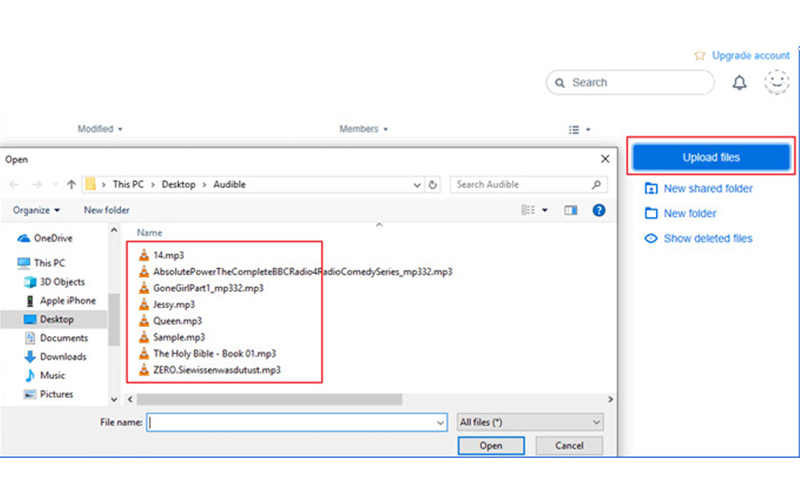
Task: Open the dialog help question mark icon
Action: 599,210
